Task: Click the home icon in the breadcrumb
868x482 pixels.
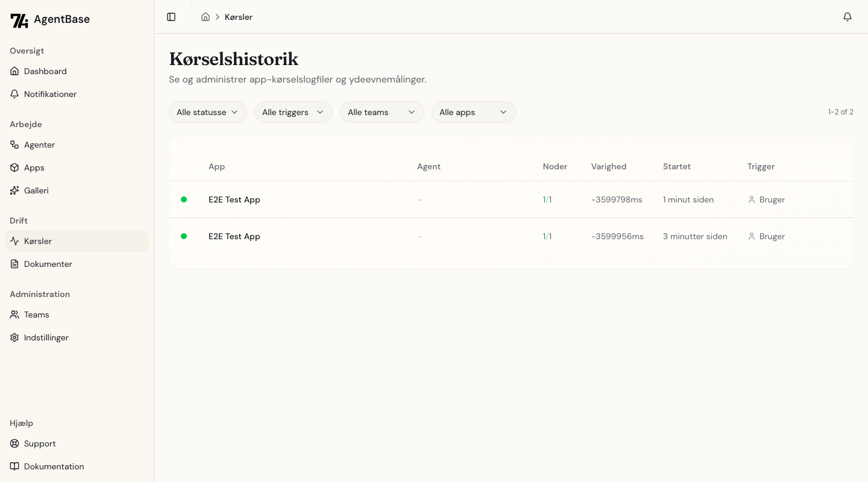Action: (206, 17)
